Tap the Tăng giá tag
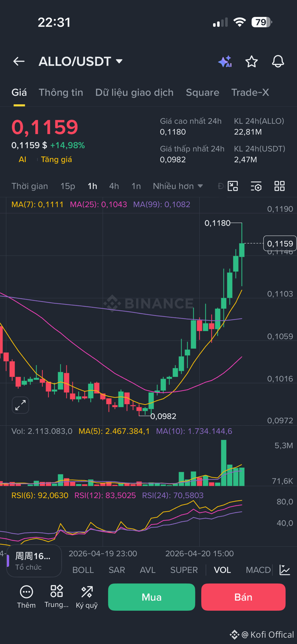Screen dimensions: 297x644 coord(56,160)
